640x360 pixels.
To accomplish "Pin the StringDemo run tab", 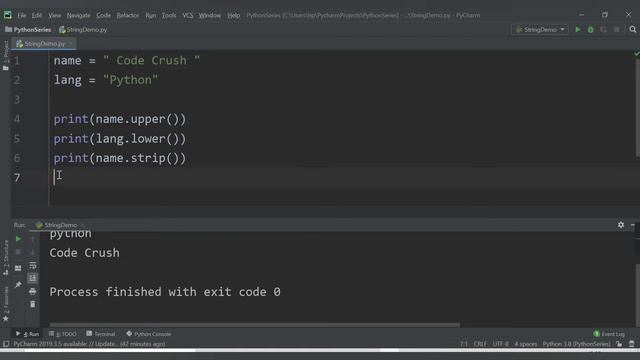I will coord(18,284).
